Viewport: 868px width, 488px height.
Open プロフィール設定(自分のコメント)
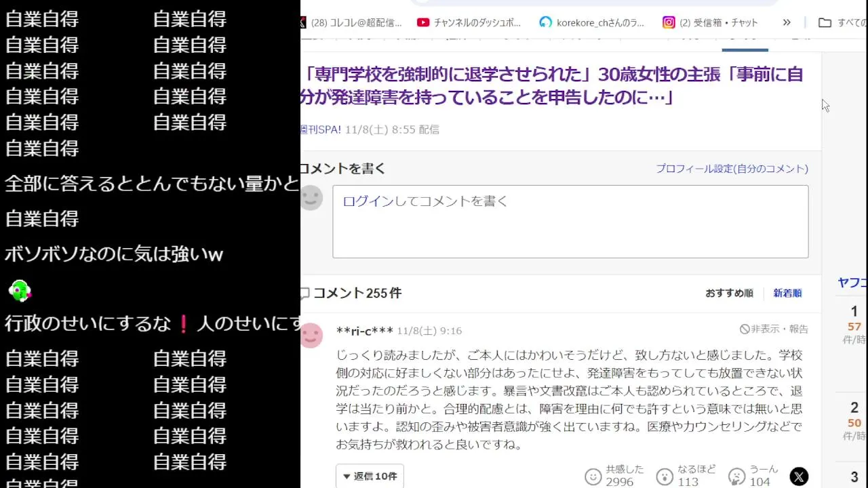[732, 169]
